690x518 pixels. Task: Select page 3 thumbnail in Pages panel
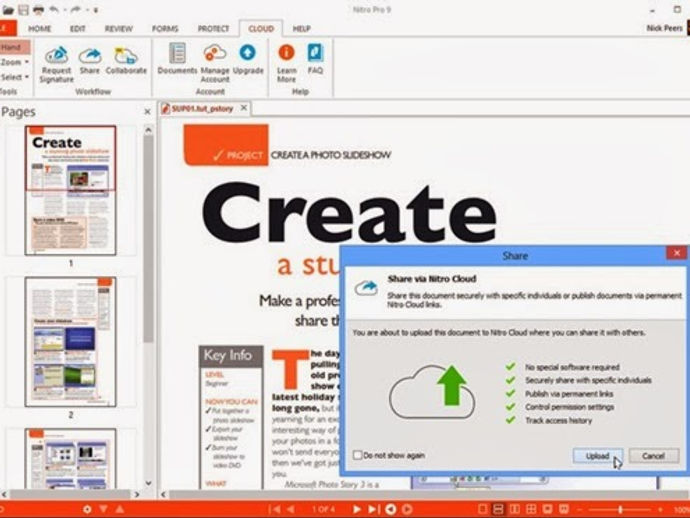70,458
